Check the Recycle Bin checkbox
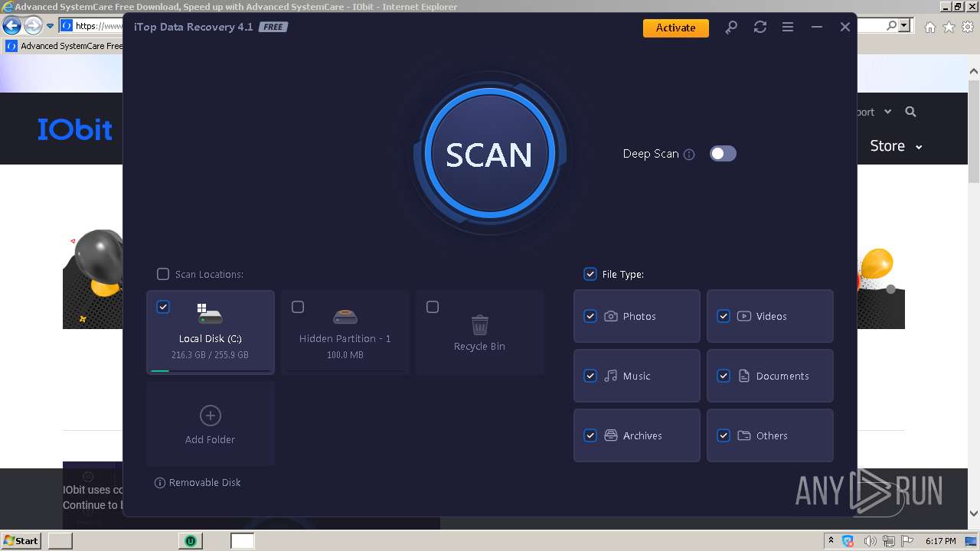 [433, 307]
